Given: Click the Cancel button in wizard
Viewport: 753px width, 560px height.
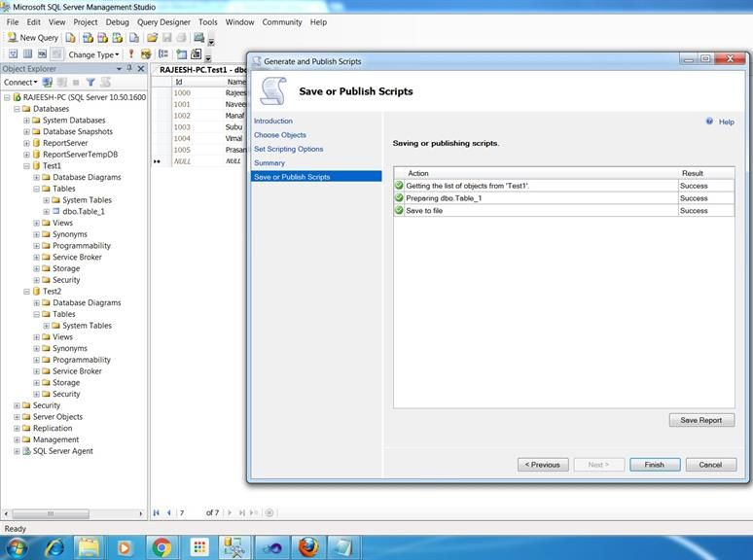Looking at the screenshot, I should coord(711,465).
